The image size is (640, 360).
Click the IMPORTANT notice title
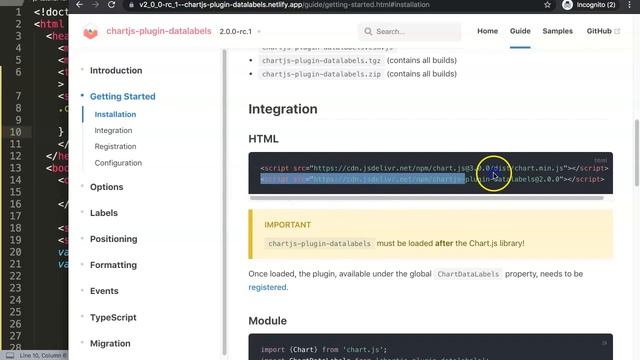tap(287, 225)
